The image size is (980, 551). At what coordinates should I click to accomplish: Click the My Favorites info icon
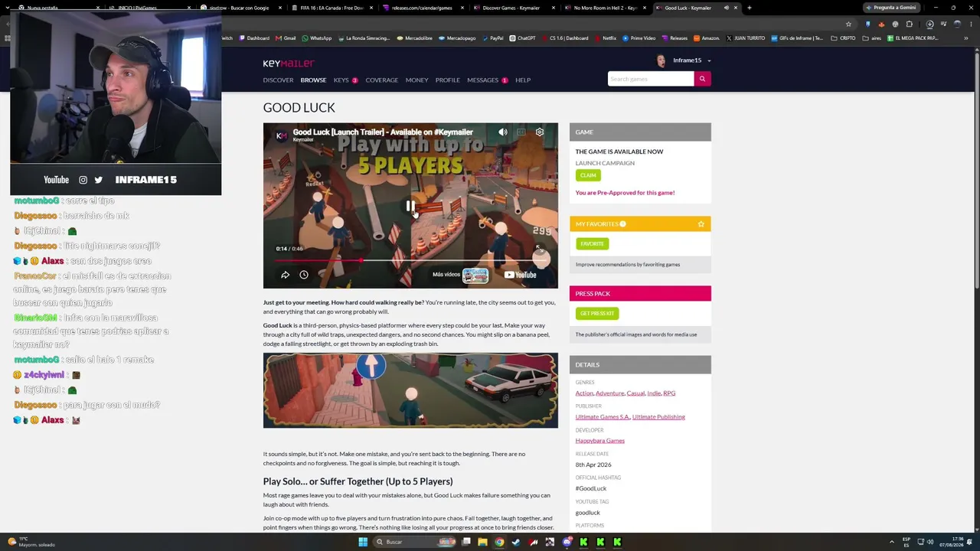pyautogui.click(x=622, y=223)
